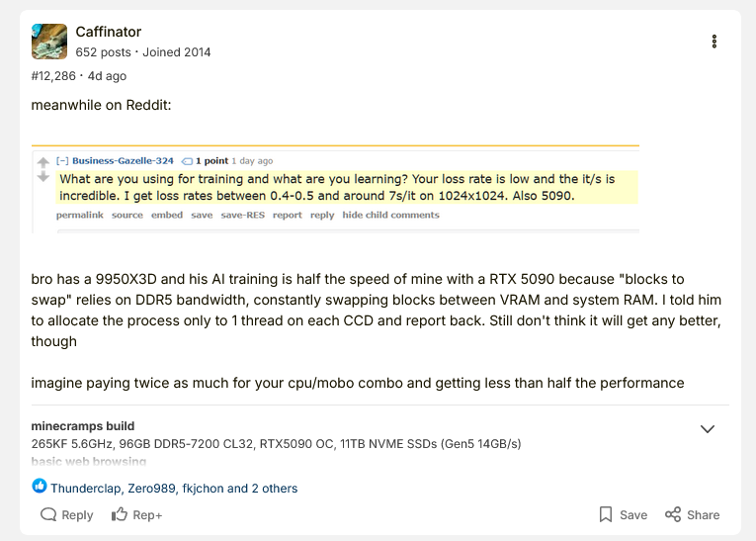Image resolution: width=756 pixels, height=541 pixels.
Task: Click the Share button text
Action: [704, 515]
